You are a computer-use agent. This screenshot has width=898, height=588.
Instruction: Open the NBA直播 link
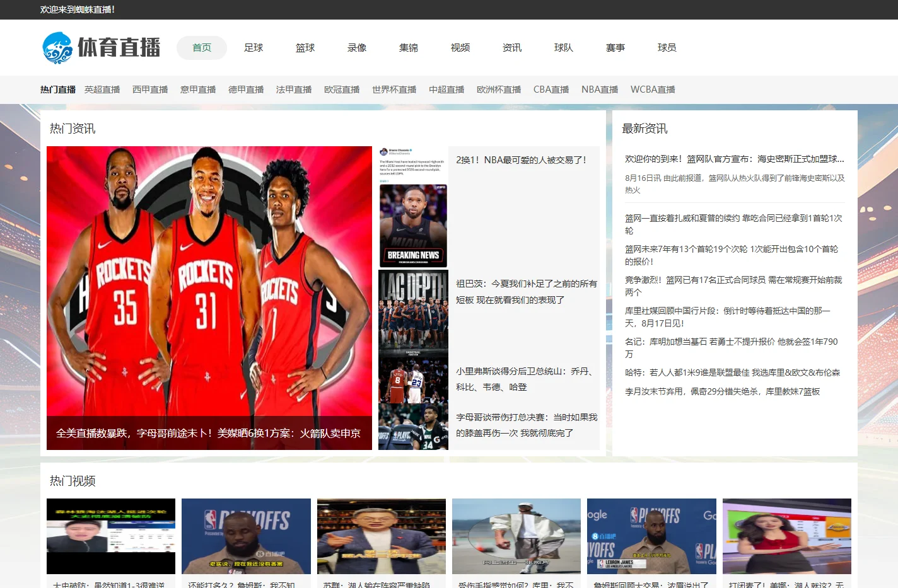click(x=600, y=89)
